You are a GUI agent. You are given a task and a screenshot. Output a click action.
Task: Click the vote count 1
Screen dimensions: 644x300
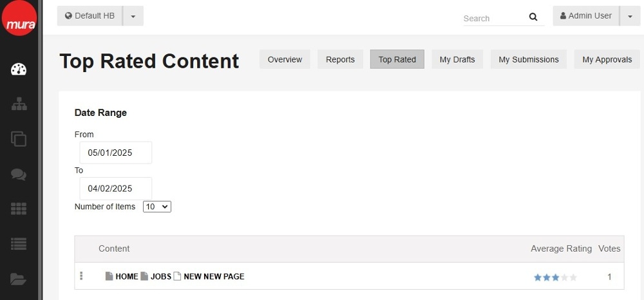609,277
